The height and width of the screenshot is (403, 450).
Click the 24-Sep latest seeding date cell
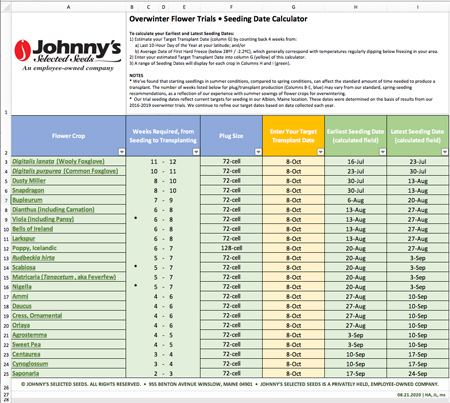pyautogui.click(x=418, y=374)
